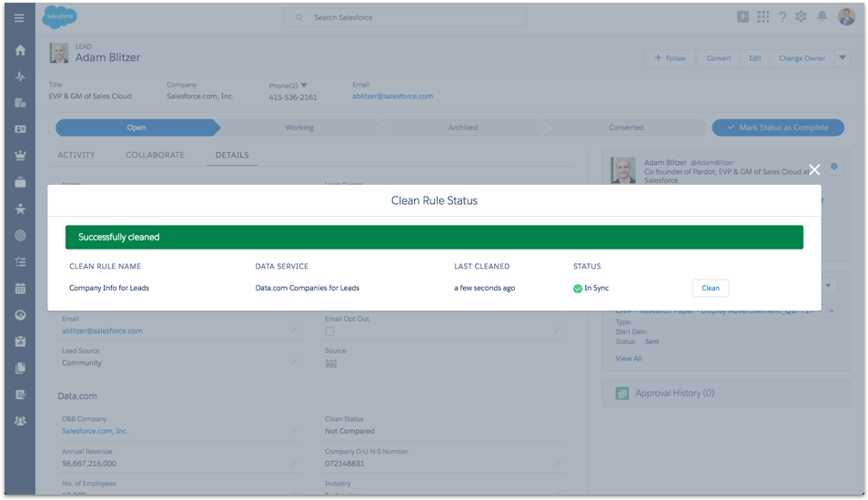This screenshot has height=500, width=868.
Task: Go to Home in the sidebar
Action: pyautogui.click(x=20, y=50)
